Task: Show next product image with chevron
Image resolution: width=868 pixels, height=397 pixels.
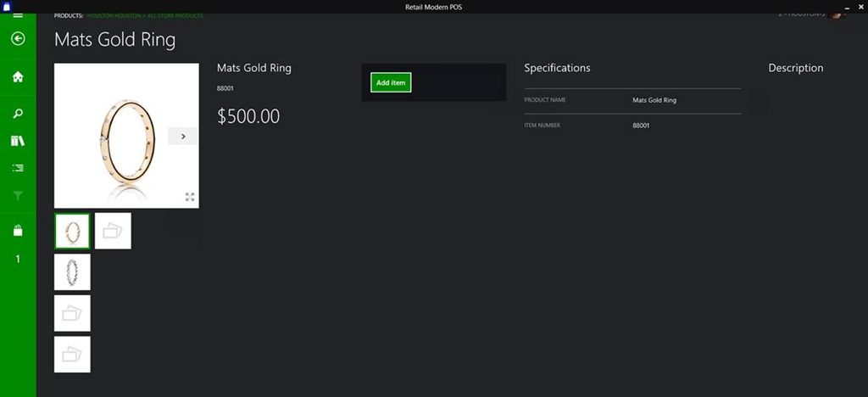Action: (x=183, y=137)
